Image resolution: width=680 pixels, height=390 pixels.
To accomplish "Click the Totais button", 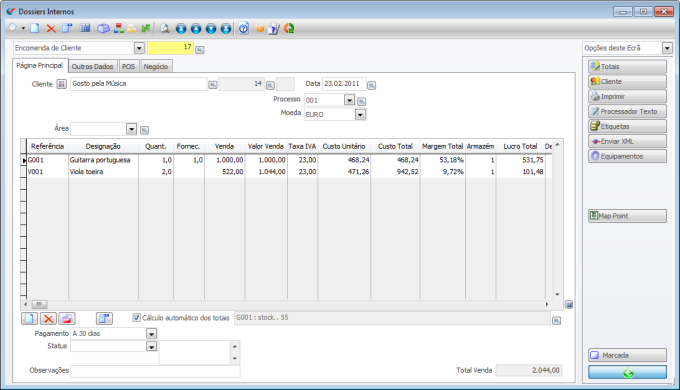I will [628, 66].
